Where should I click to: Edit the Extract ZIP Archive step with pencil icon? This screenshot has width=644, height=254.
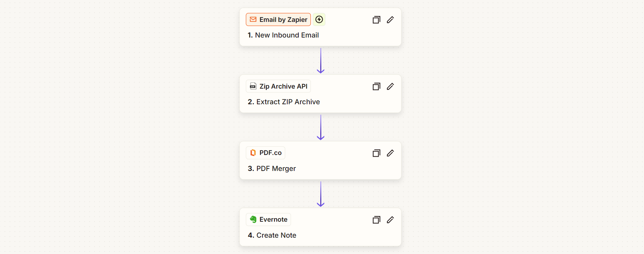point(391,87)
